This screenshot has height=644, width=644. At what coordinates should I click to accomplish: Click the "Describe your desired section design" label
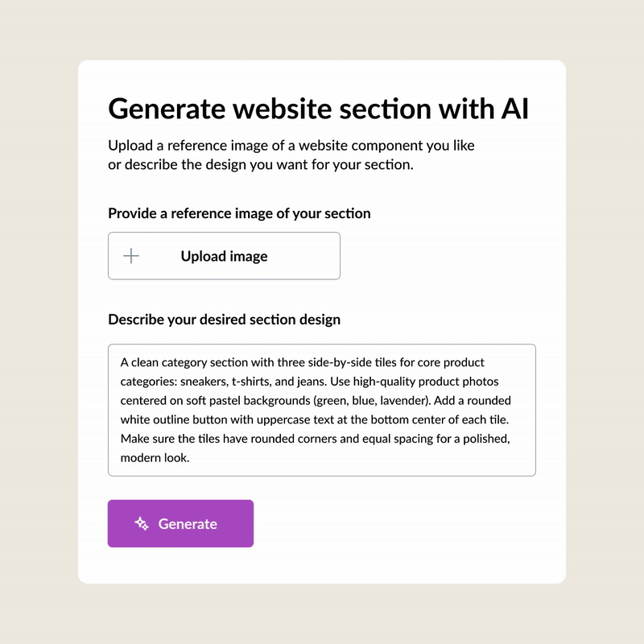tap(225, 320)
